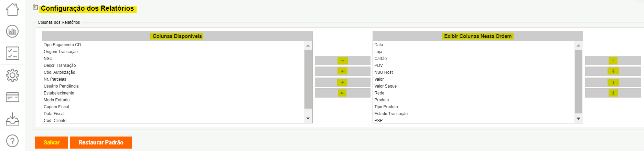The image size is (644, 151).
Task: Select Tipo Pagamento CD in available columns
Action: 173,45
